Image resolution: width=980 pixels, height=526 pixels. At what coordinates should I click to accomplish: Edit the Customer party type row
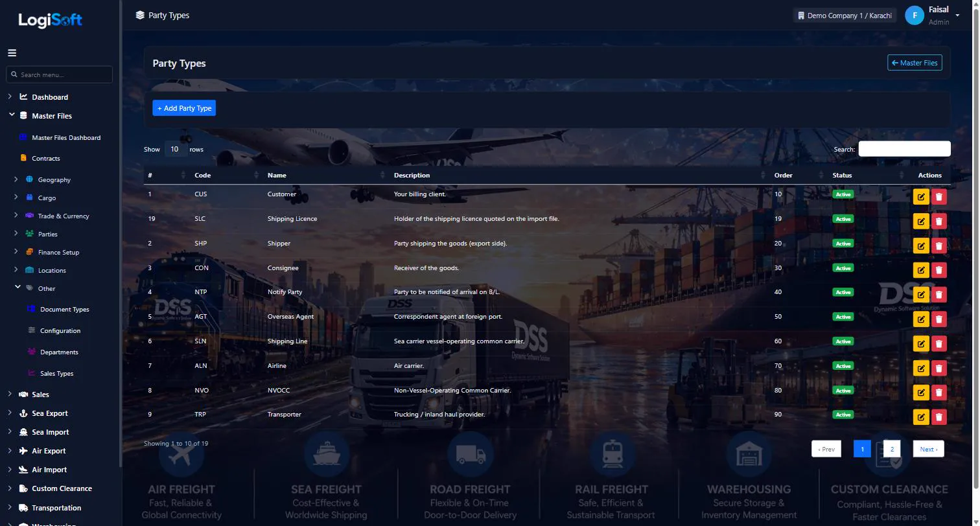[921, 197]
